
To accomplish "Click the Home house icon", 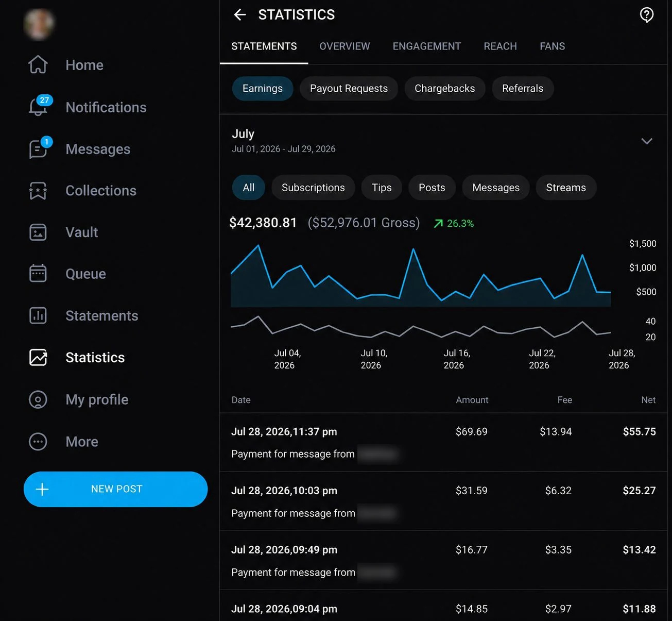I will pos(38,65).
